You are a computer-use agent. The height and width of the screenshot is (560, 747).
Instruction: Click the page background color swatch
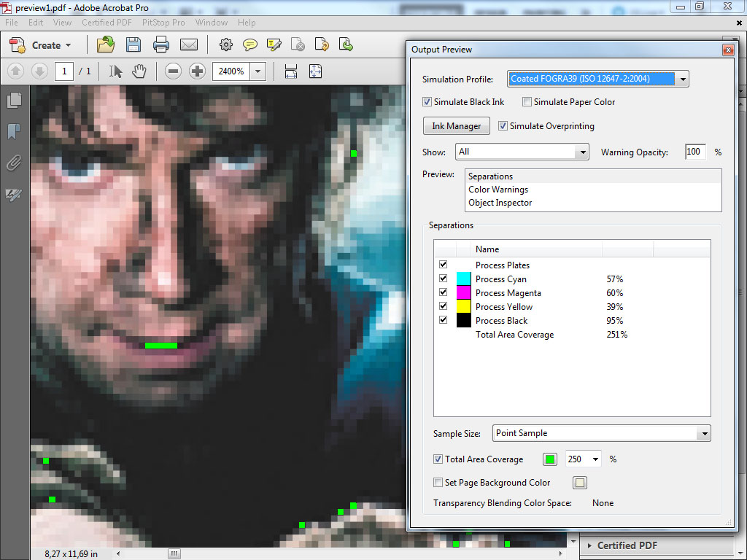580,483
